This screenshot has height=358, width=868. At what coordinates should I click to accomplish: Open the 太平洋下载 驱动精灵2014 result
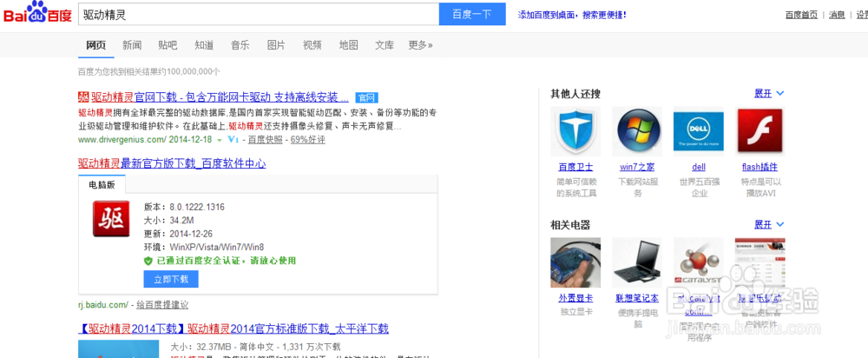point(233,328)
